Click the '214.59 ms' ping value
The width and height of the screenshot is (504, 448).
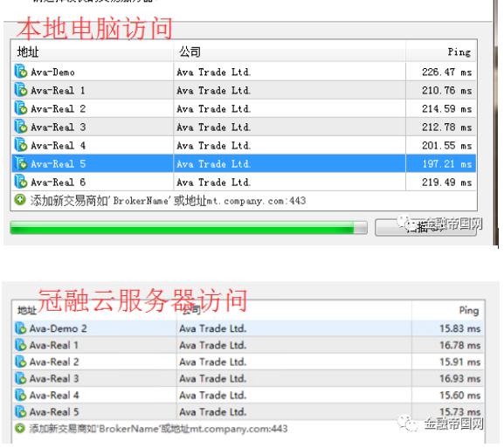click(x=447, y=108)
